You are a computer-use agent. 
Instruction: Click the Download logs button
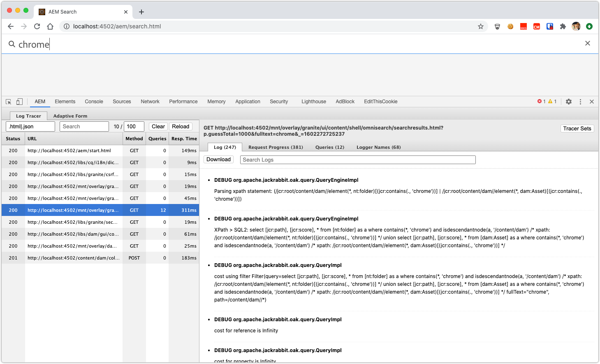(218, 160)
